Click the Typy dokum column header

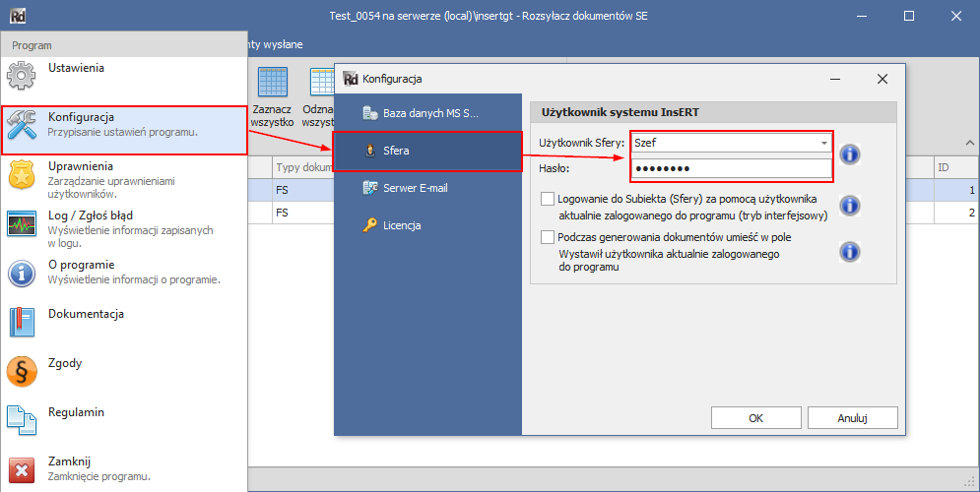(303, 167)
